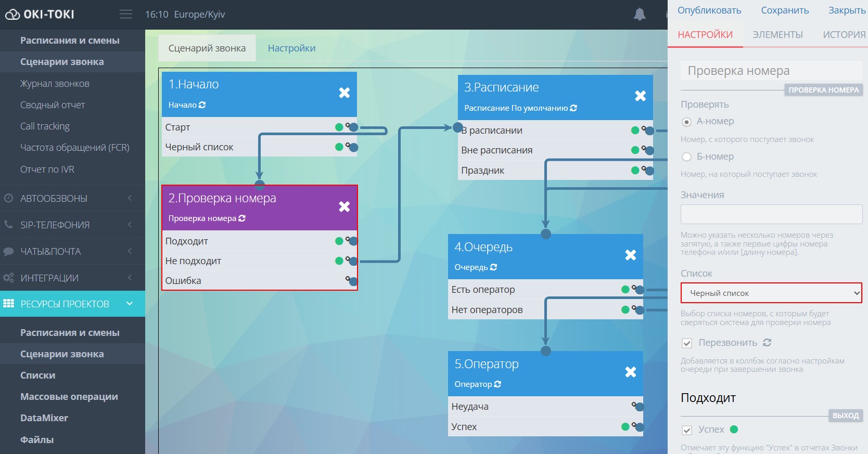Close the 3.Расписание block with X

(640, 96)
